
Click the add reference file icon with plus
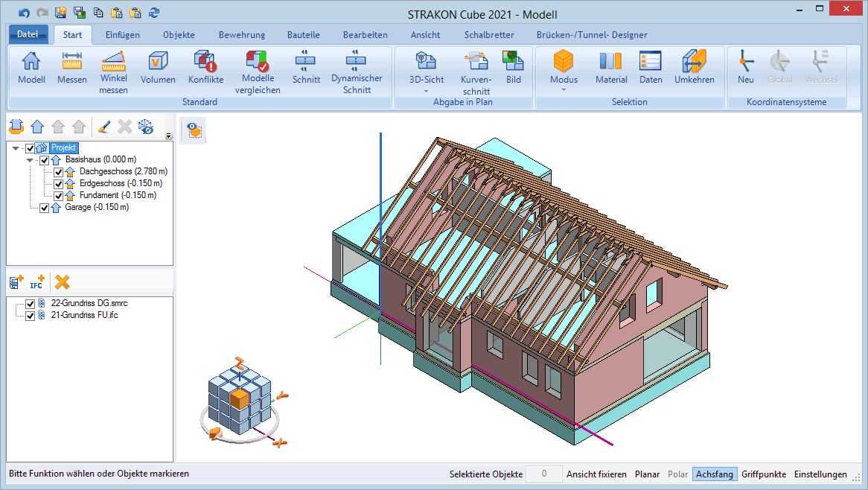(16, 281)
